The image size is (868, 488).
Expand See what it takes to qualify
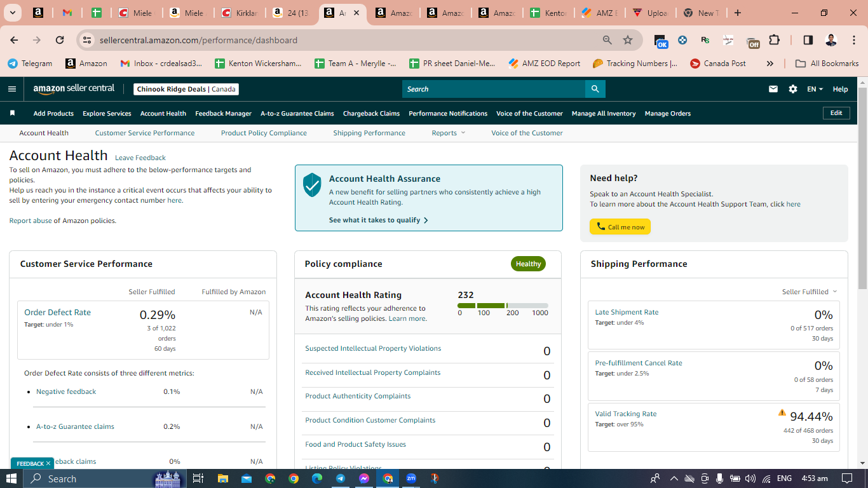tap(379, 220)
